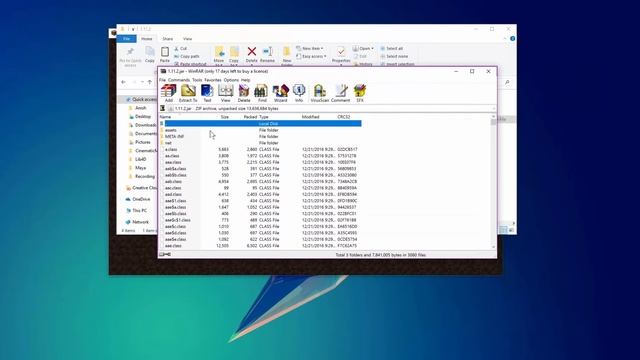Screen dimensions: 640x360
Task: Sort the archive list by CRC32 column
Action: click(x=344, y=117)
